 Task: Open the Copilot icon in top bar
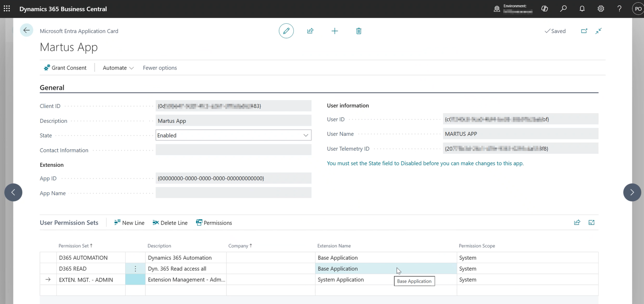545,9
